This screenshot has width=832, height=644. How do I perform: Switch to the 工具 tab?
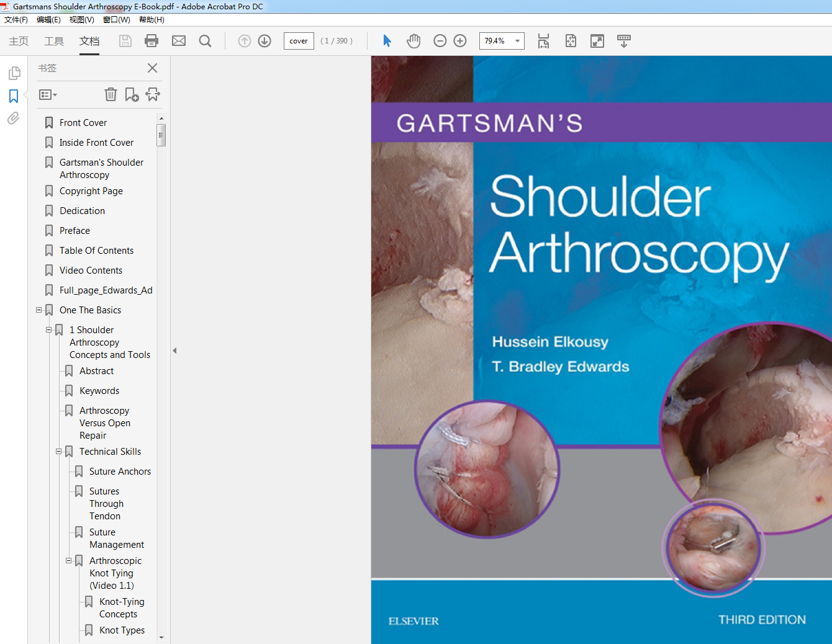[54, 41]
